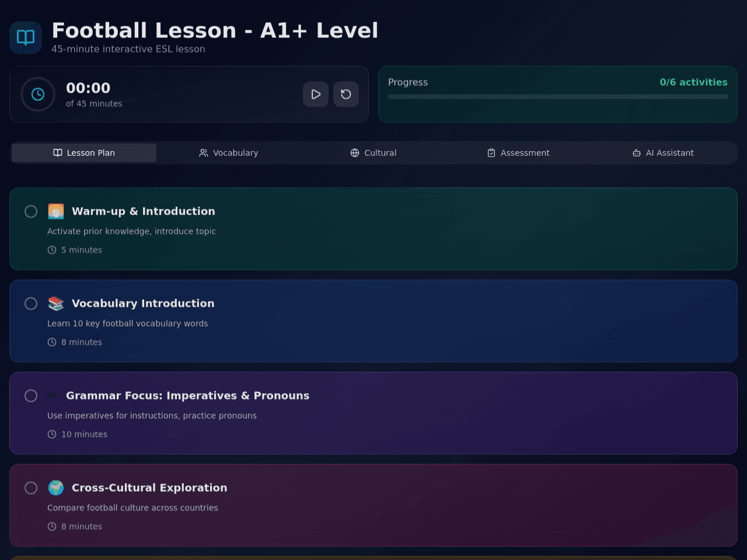
Task: Click Grammar Focus: Imperatives & Pronouns title
Action: tap(187, 395)
